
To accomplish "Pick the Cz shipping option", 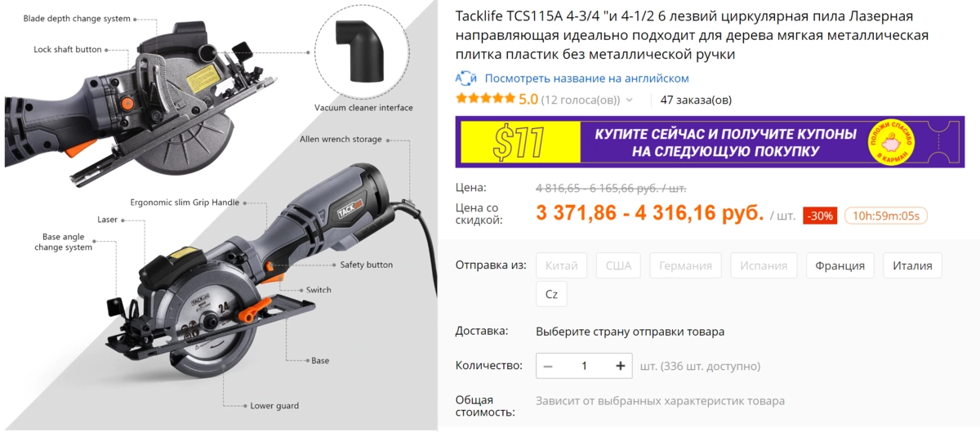I will coord(551,294).
